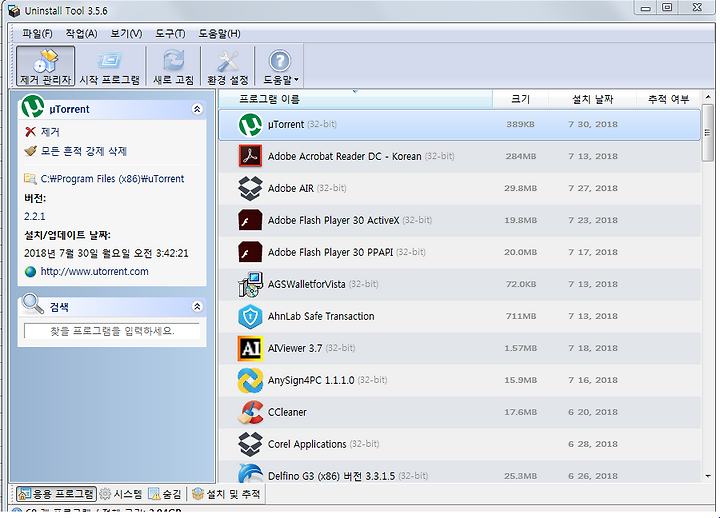The image size is (720, 518).
Task: Open C:\Program Files (x86)\uTorrent folder link
Action: point(112,179)
